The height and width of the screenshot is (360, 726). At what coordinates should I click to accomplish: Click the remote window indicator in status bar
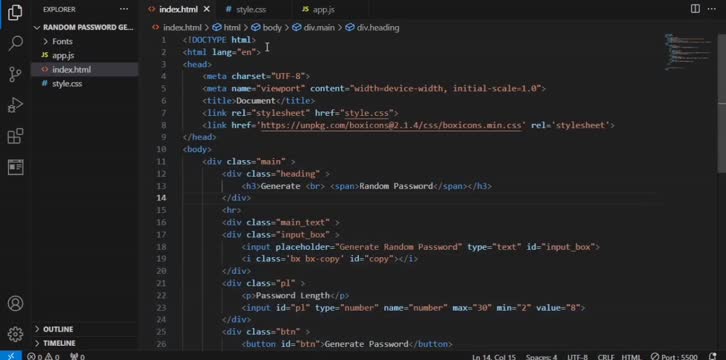(x=10, y=356)
